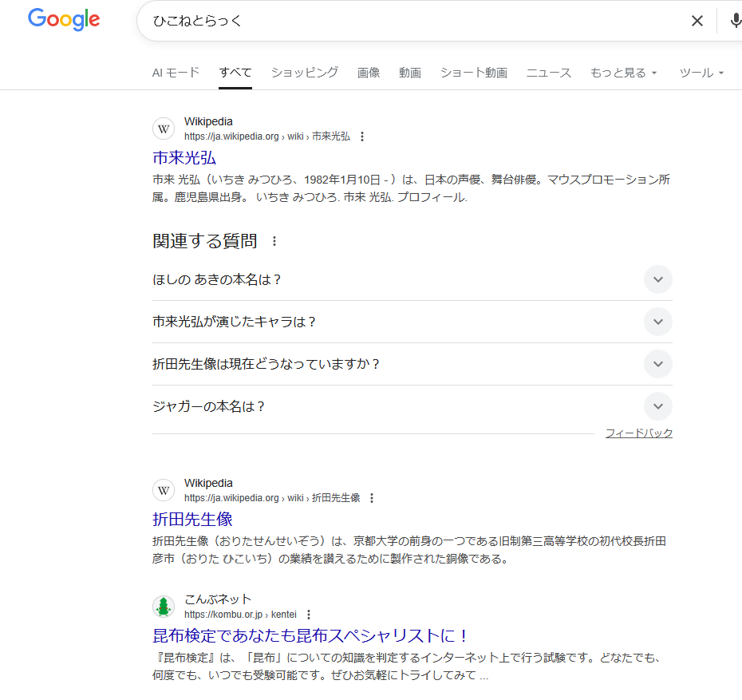This screenshot has height=700, width=742.
Task: Click the Google logo
Action: [64, 20]
